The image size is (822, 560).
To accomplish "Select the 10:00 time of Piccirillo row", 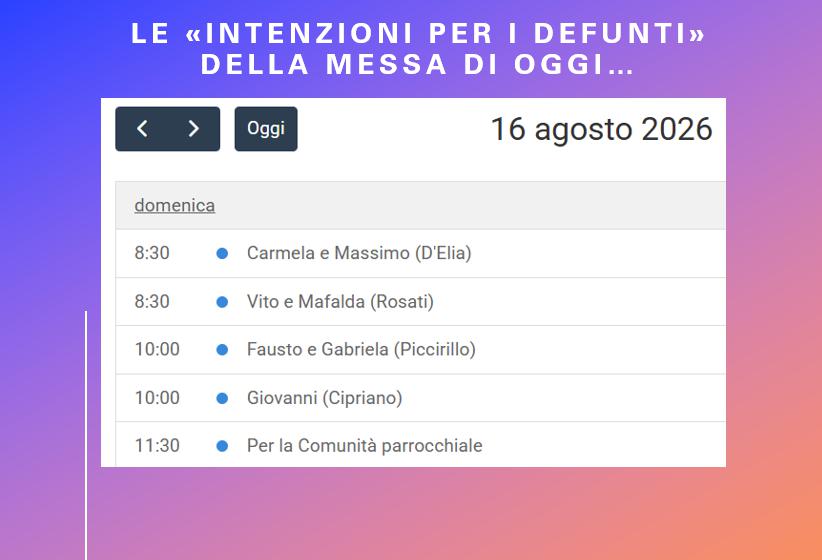I will point(157,350).
